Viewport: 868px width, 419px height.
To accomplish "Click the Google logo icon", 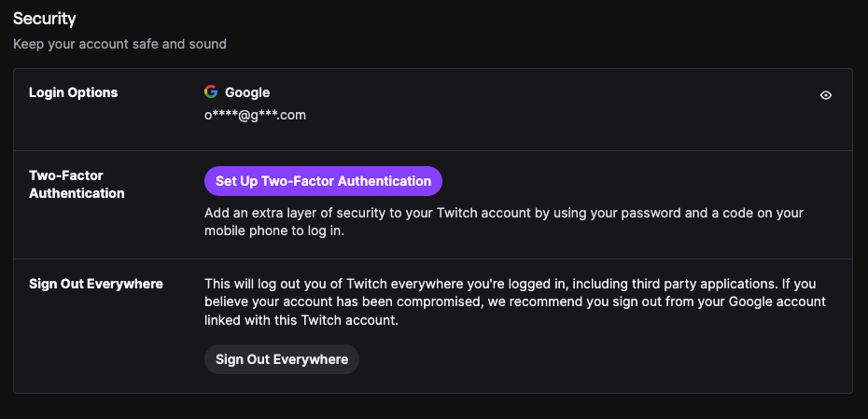I will coord(211,92).
